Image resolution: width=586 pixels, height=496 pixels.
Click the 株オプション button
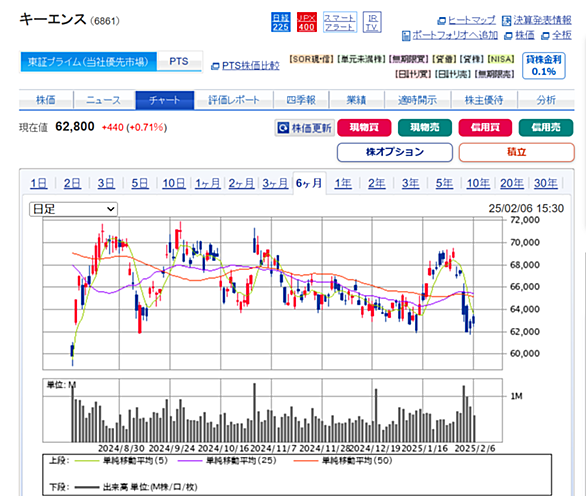(x=395, y=152)
